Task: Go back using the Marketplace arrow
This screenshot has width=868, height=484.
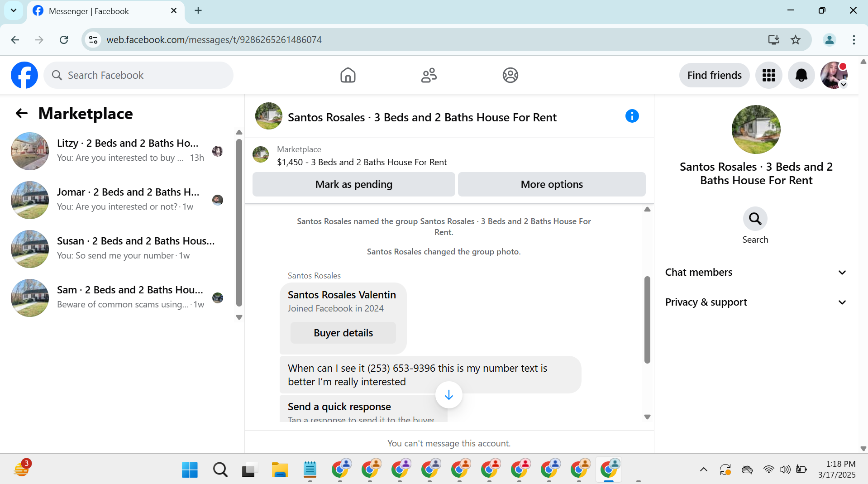Action: pos(22,113)
